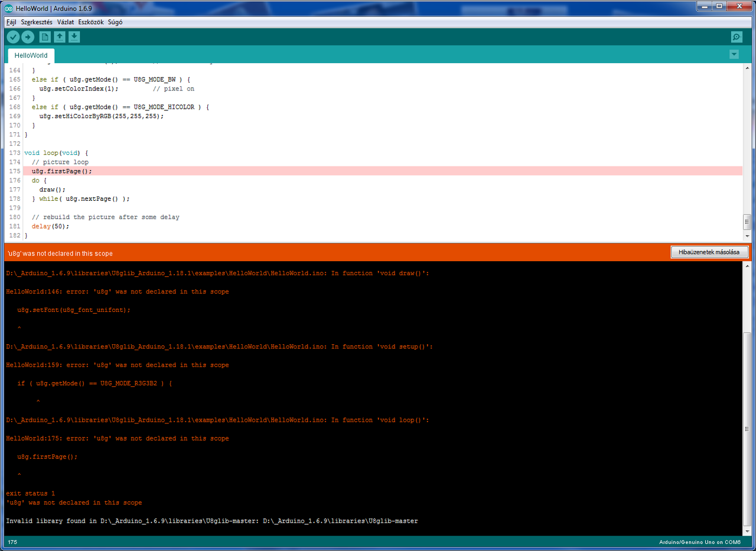Viewport: 756px width, 551px height.
Task: Click the console scrollbar up arrow
Action: (x=747, y=266)
